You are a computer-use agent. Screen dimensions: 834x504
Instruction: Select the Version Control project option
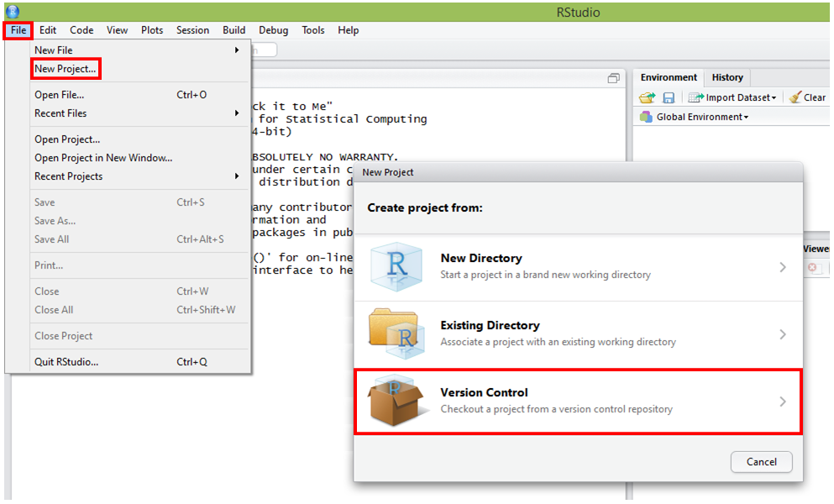coord(578,402)
